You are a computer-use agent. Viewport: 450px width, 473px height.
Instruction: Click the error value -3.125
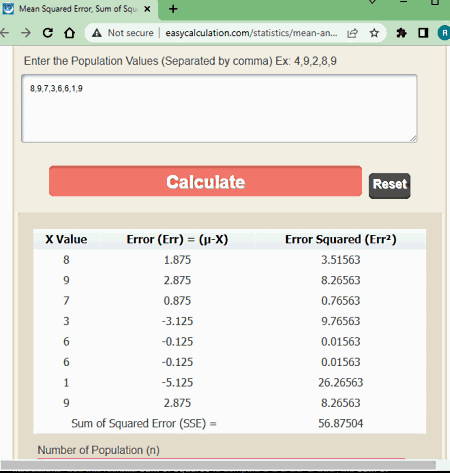(x=177, y=321)
